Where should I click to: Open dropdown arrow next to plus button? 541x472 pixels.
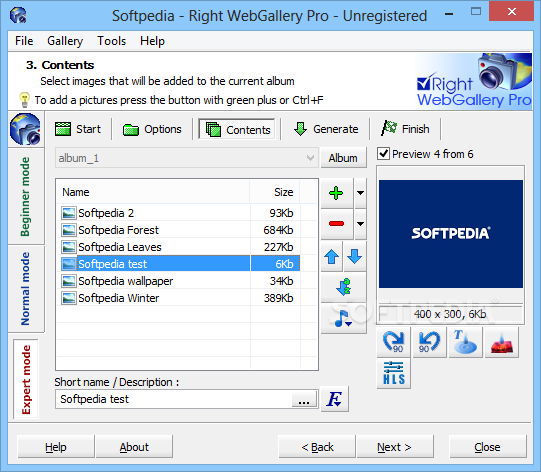(x=360, y=193)
